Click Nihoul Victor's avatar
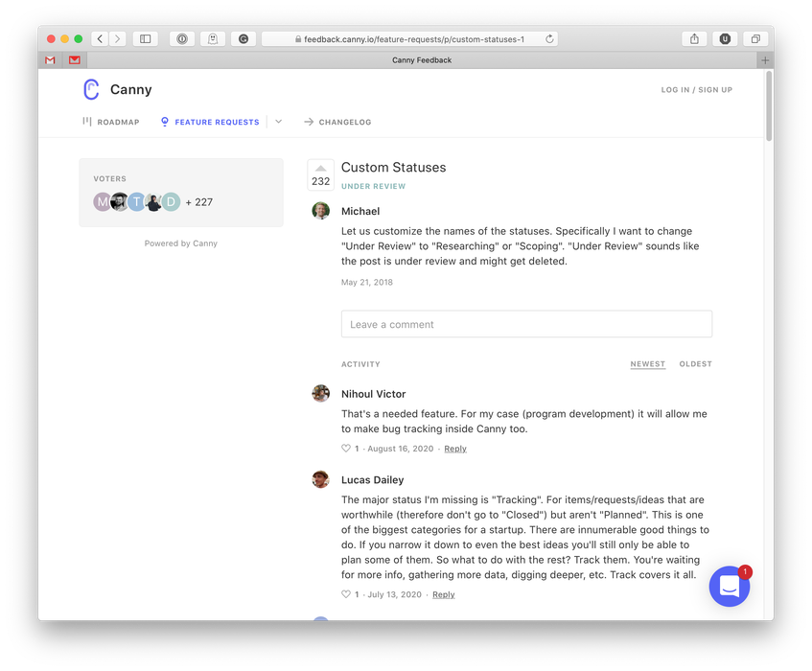This screenshot has height=671, width=812. (x=320, y=393)
